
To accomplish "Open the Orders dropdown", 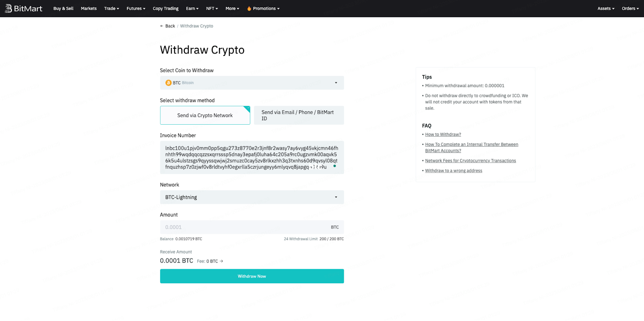I will [x=630, y=8].
